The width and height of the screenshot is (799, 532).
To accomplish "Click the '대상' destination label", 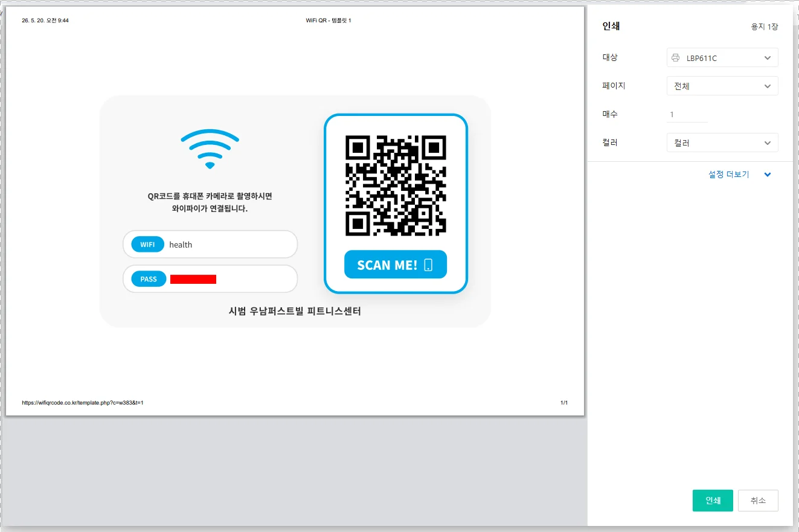I will [610, 57].
